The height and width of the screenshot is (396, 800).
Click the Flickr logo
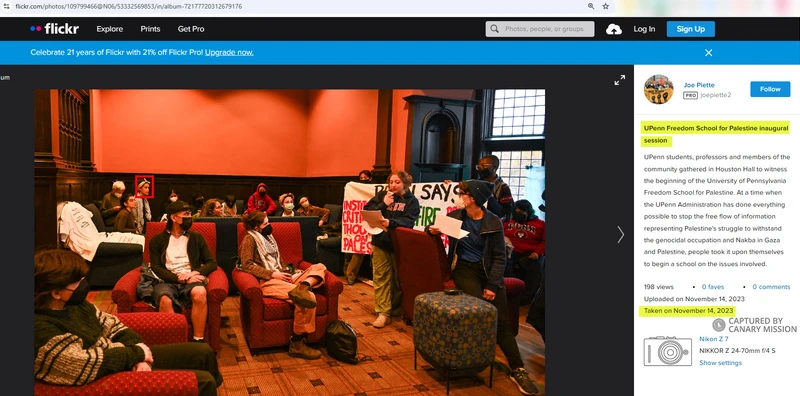tap(54, 29)
